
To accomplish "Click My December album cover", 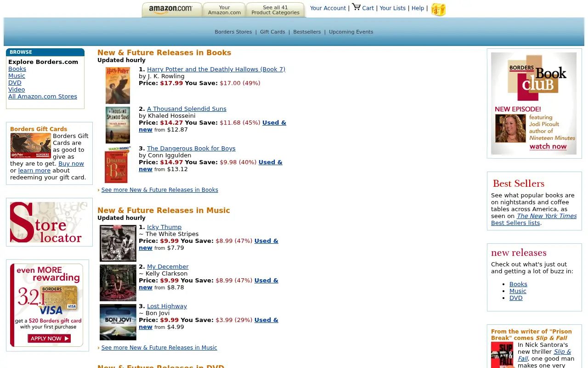I will tap(118, 283).
